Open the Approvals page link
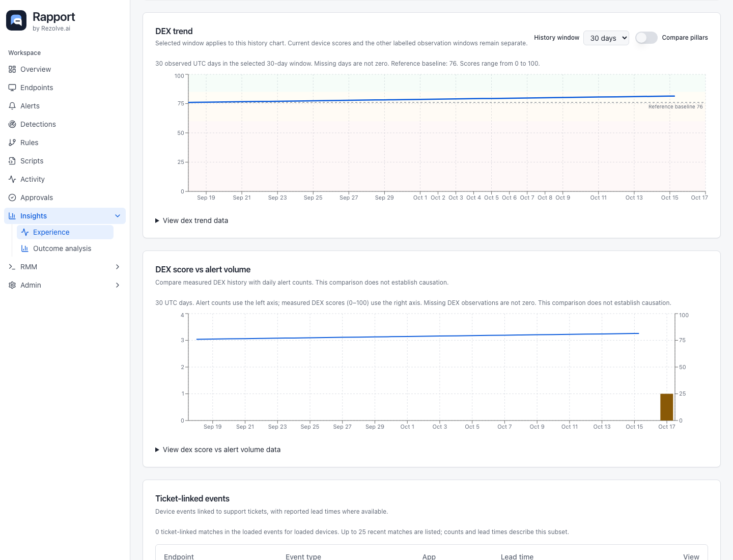 65,198
